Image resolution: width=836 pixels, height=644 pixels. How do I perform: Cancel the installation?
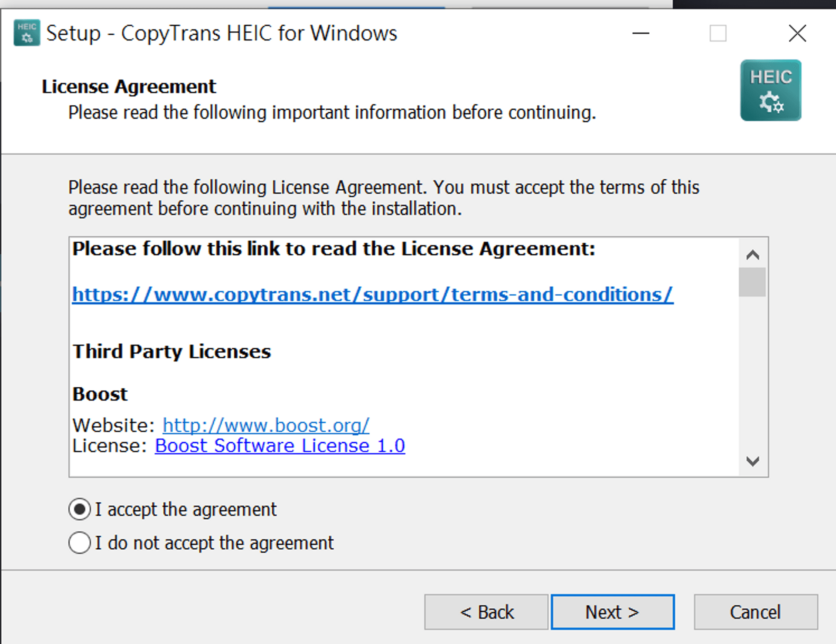(x=755, y=612)
